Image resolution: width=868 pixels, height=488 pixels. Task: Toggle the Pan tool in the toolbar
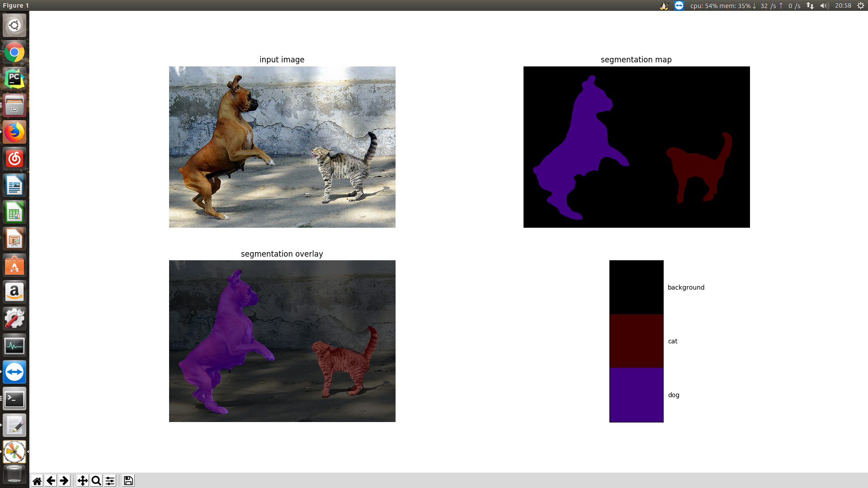(82, 480)
